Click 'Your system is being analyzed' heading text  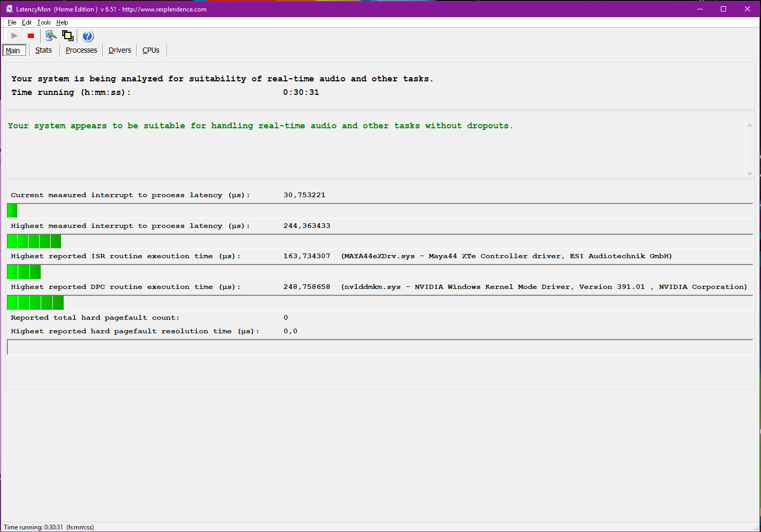click(222, 79)
